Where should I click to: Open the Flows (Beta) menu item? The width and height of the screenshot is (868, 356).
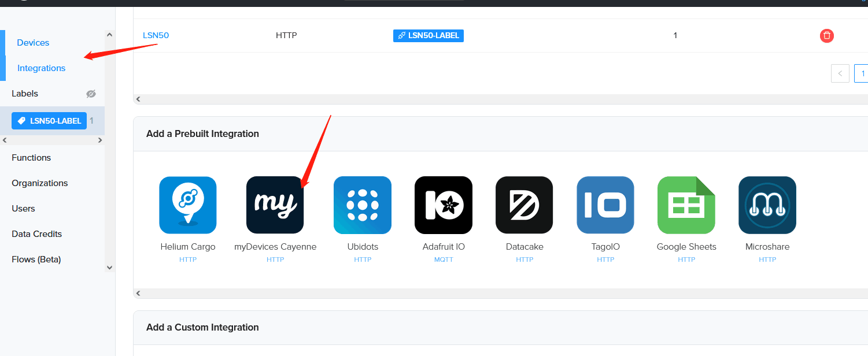click(36, 259)
